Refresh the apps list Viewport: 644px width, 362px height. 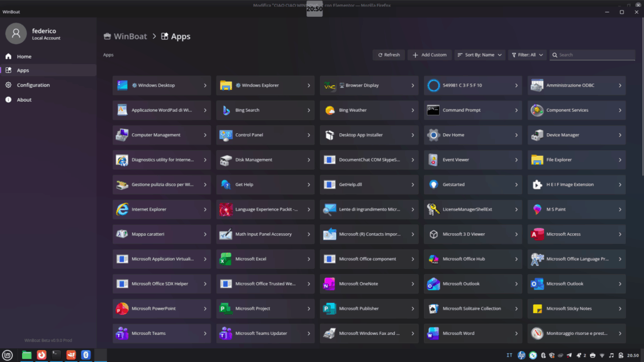tap(389, 55)
